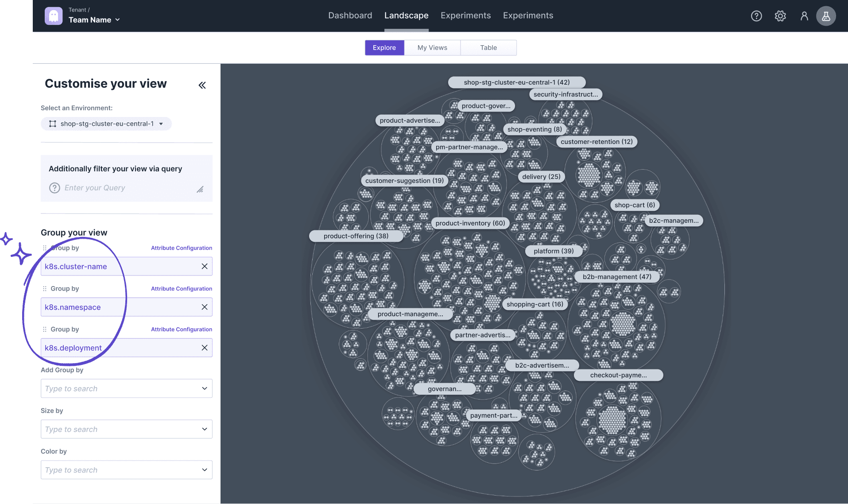The width and height of the screenshot is (848, 504).
Task: Click the k8s.namespace group field
Action: (127, 307)
